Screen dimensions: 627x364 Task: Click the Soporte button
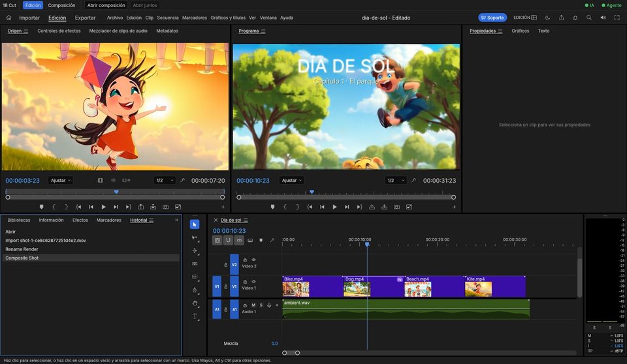pos(492,18)
